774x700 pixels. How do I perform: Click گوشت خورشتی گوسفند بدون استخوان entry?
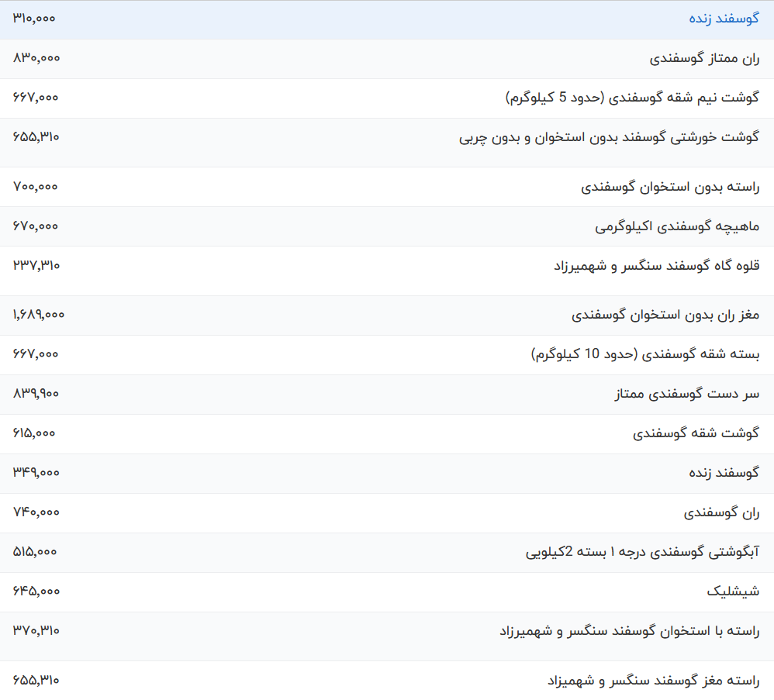pyautogui.click(x=609, y=138)
